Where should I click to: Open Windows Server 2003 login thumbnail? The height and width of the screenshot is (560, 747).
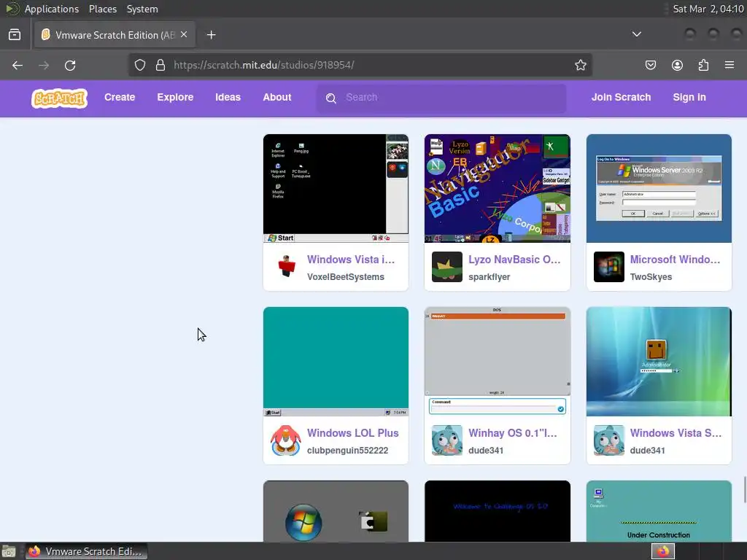[x=659, y=188]
